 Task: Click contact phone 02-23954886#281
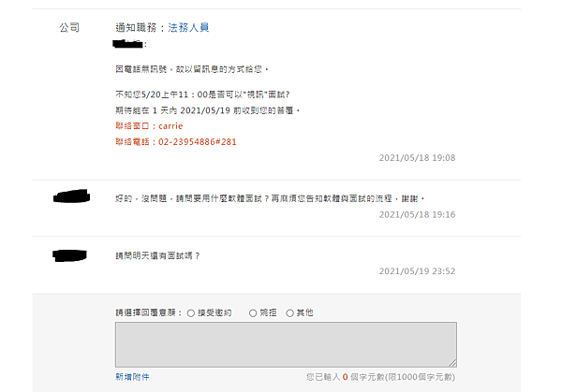point(176,142)
